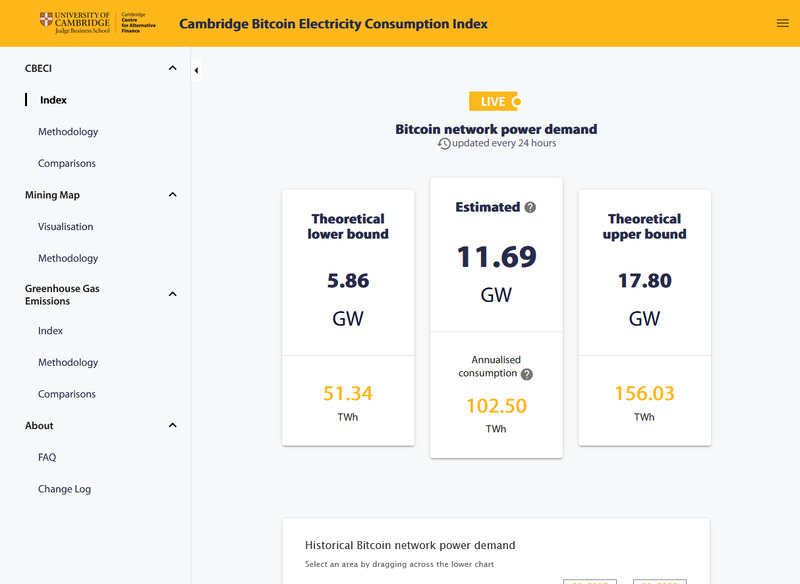Collapse the Mining Map section
The width and height of the screenshot is (800, 584).
(x=172, y=195)
